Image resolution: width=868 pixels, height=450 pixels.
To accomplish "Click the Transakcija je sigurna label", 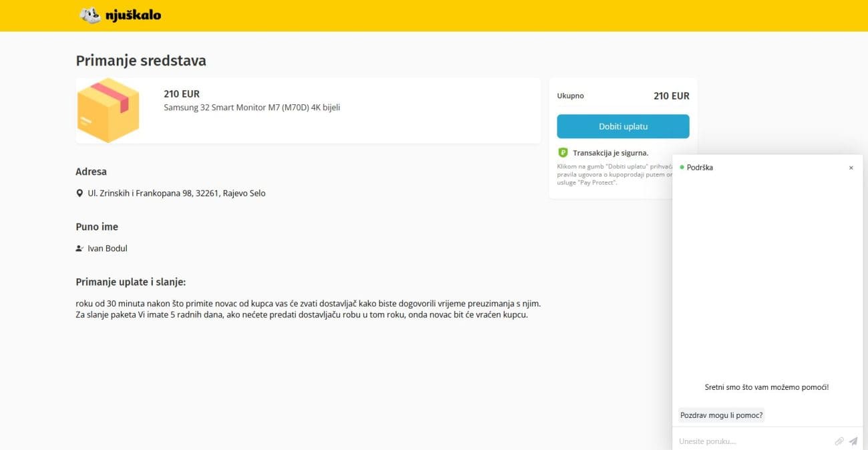I will pos(610,153).
